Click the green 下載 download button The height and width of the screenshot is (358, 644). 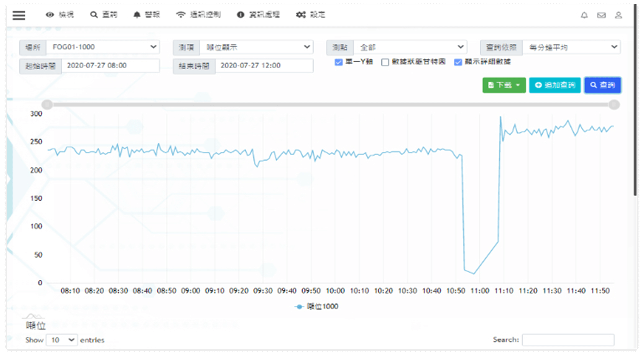click(504, 85)
